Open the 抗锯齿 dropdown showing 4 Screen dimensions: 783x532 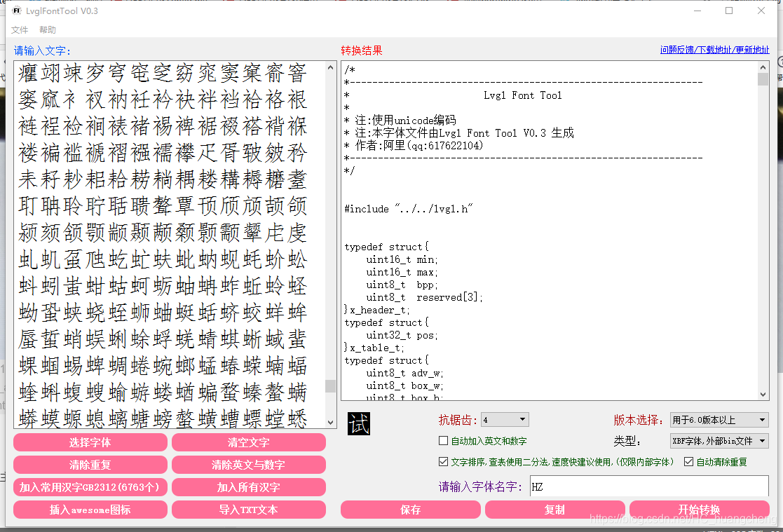pyautogui.click(x=504, y=420)
